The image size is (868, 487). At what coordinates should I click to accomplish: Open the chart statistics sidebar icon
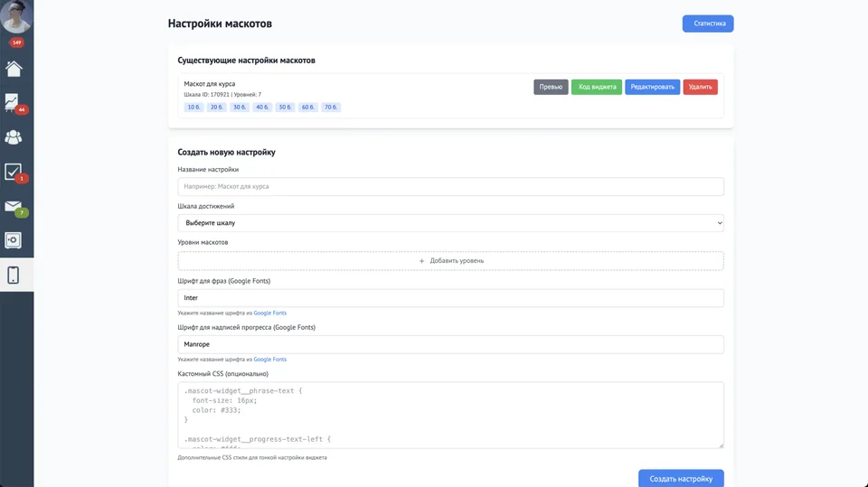pyautogui.click(x=12, y=102)
